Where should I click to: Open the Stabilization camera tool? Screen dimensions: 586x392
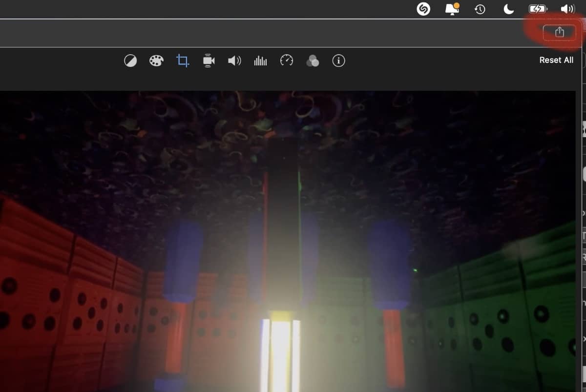pyautogui.click(x=209, y=61)
